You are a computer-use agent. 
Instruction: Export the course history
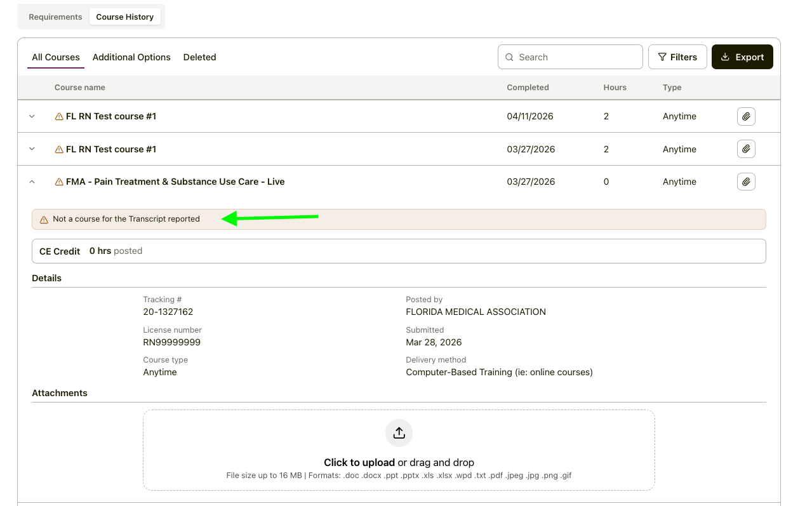(742, 57)
